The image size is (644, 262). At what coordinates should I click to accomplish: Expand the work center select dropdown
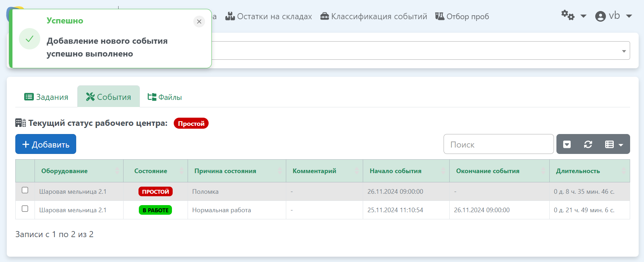click(623, 51)
